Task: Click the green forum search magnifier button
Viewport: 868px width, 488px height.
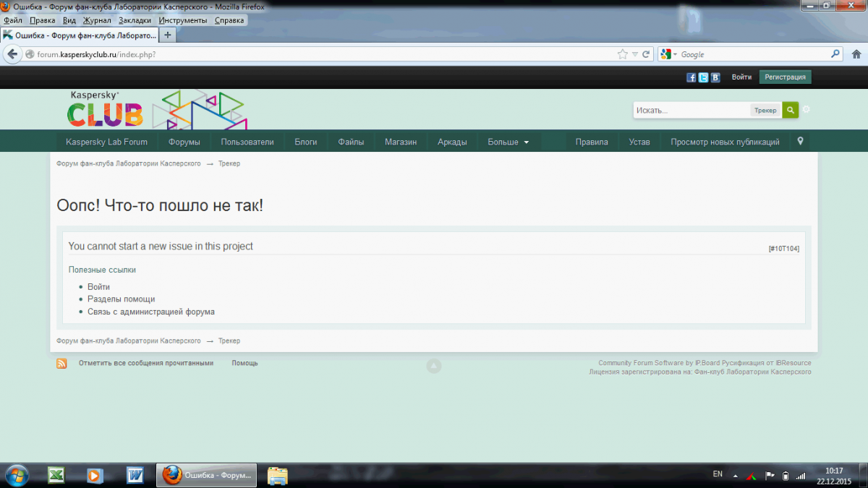Action: (x=790, y=110)
